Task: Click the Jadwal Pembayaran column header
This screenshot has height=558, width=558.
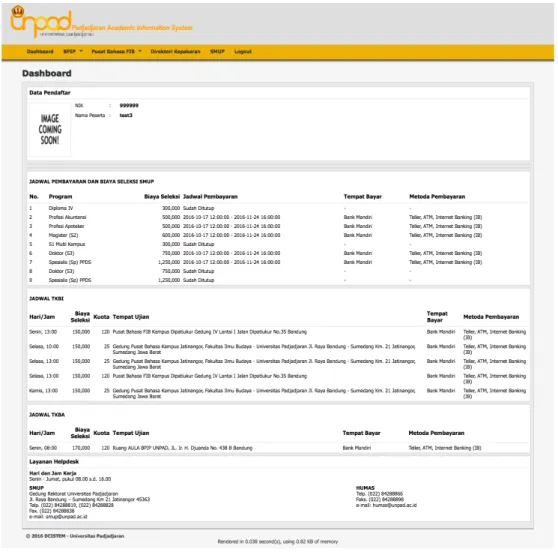Action: 210,196
